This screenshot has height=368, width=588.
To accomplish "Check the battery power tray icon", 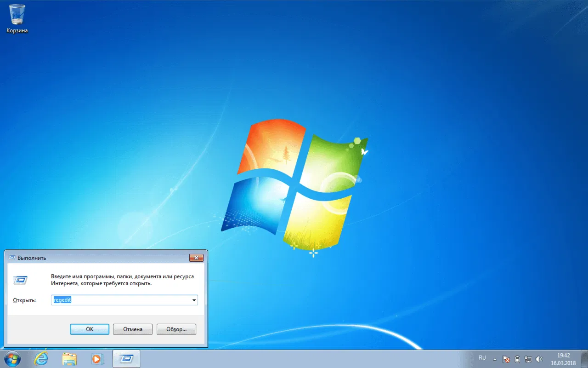I will tap(517, 359).
